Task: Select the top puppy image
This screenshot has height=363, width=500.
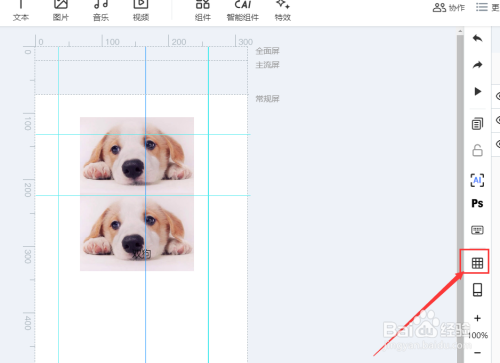Action: click(x=137, y=156)
